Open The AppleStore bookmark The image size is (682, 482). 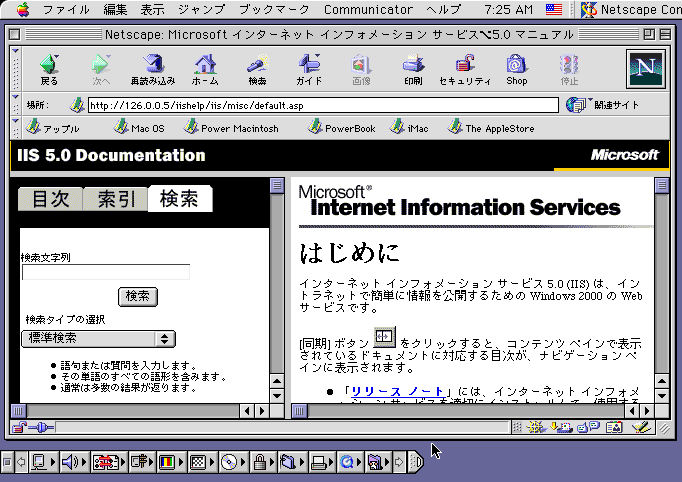point(491,128)
